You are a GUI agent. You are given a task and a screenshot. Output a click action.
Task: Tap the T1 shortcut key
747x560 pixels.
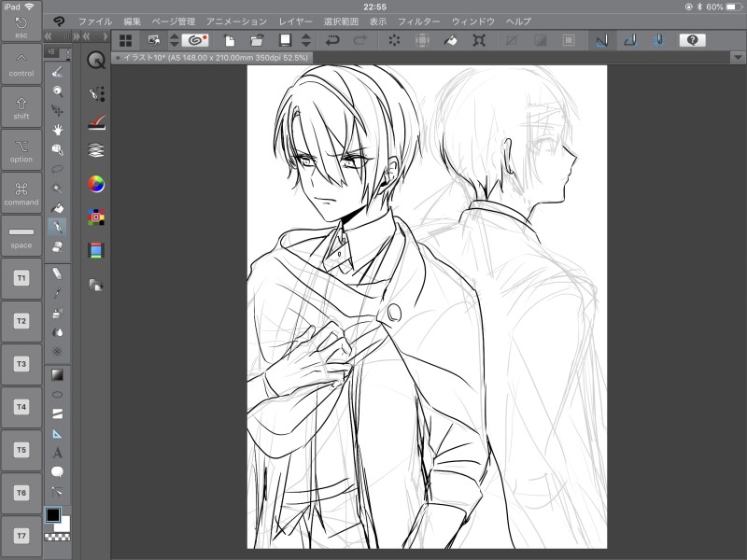click(x=21, y=279)
